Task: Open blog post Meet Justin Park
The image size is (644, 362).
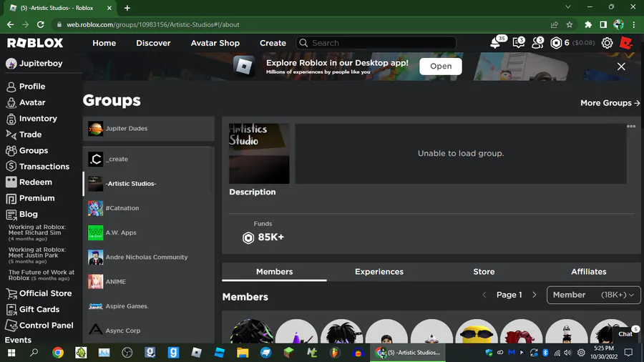Action: click(36, 255)
